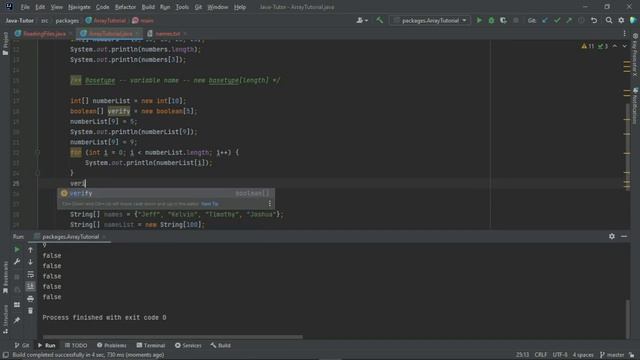Open the File menu
640x360 pixels.
pyautogui.click(x=25, y=7)
